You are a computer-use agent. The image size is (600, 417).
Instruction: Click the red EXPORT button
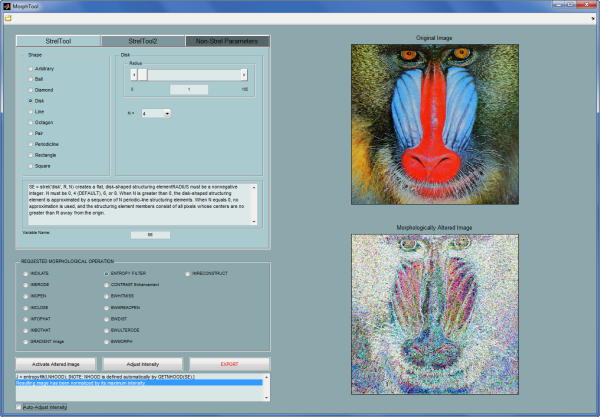229,363
